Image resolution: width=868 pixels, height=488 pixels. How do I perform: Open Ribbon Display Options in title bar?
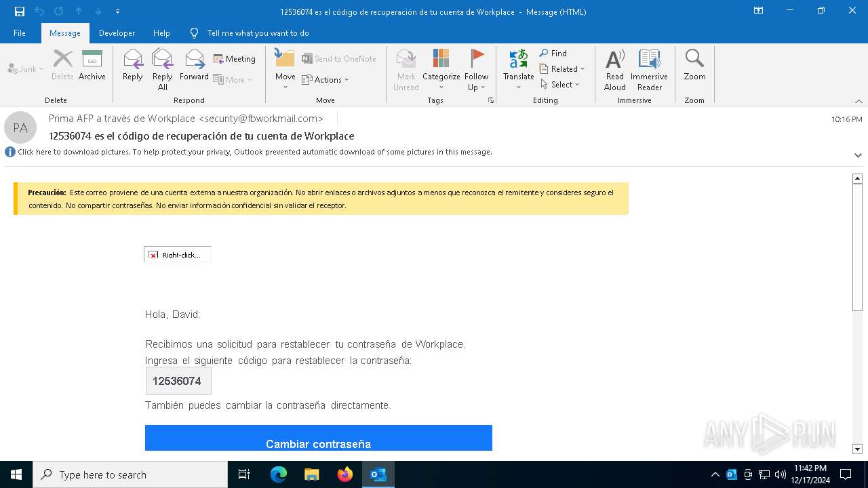[x=759, y=11]
